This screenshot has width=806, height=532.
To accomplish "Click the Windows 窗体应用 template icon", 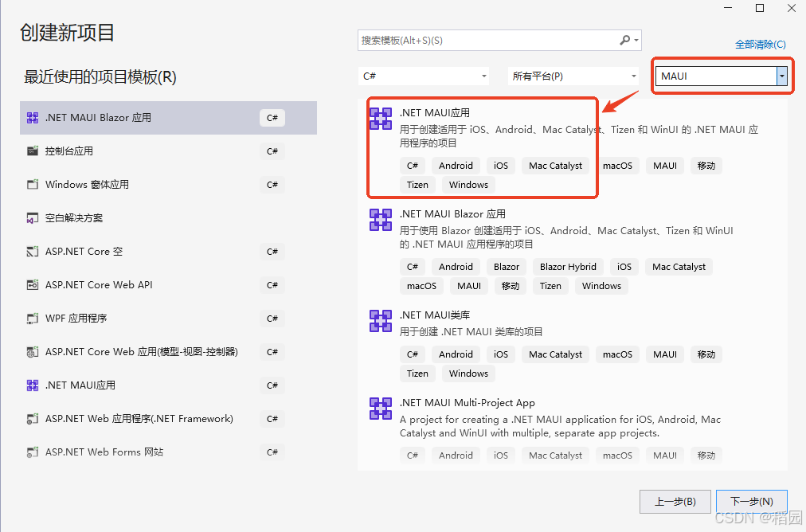I will coord(33,185).
